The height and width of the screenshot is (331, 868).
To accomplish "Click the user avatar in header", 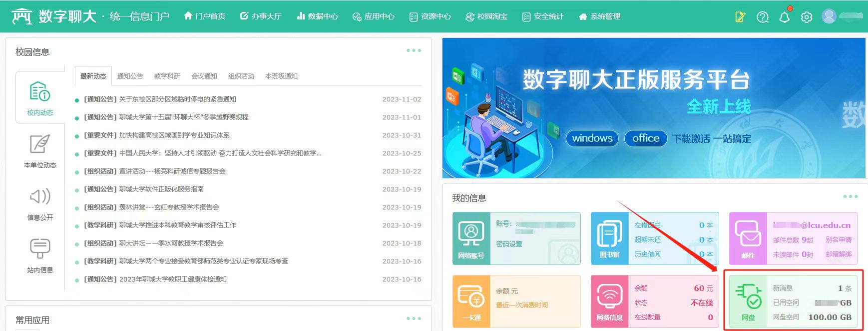I will click(x=829, y=16).
